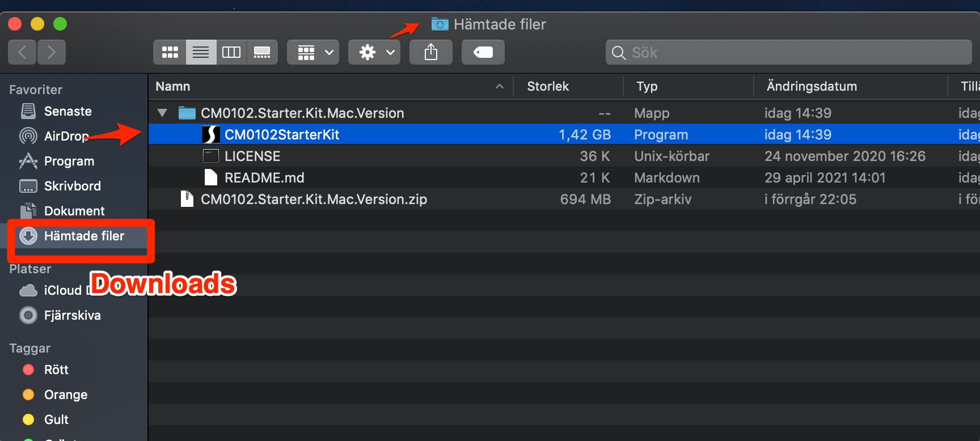
Task: Click the zip archive file icon
Action: 187,199
